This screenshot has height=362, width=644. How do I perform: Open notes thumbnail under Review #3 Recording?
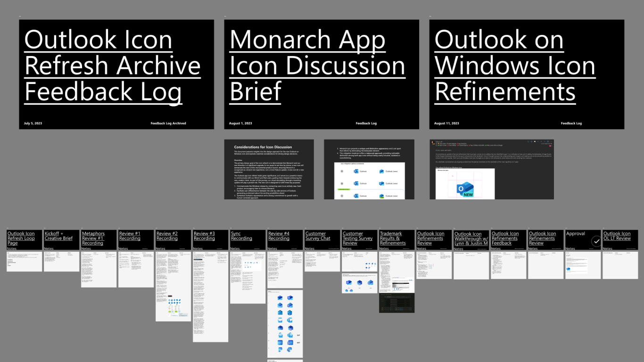coord(210,297)
